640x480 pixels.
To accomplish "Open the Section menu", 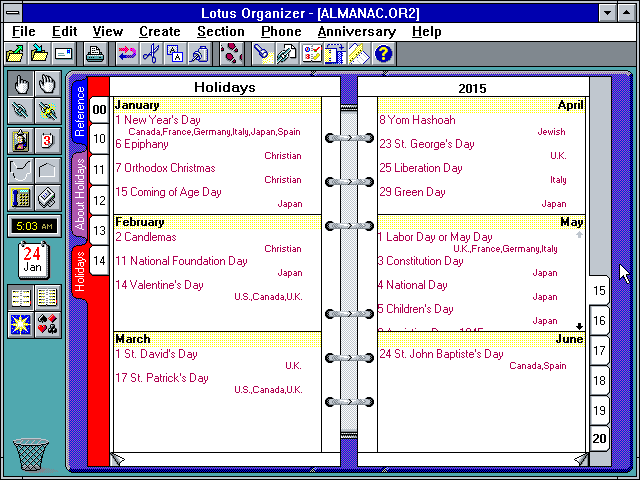I will pyautogui.click(x=220, y=31).
